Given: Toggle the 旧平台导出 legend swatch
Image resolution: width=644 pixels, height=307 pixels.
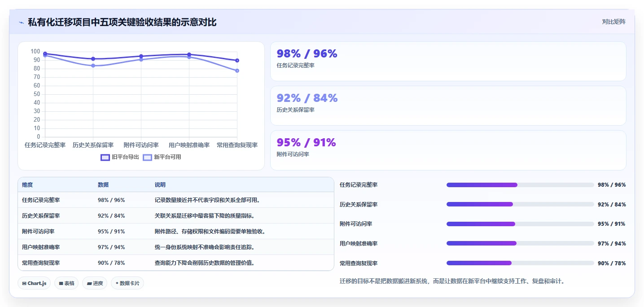Looking at the screenshot, I should click(x=105, y=158).
